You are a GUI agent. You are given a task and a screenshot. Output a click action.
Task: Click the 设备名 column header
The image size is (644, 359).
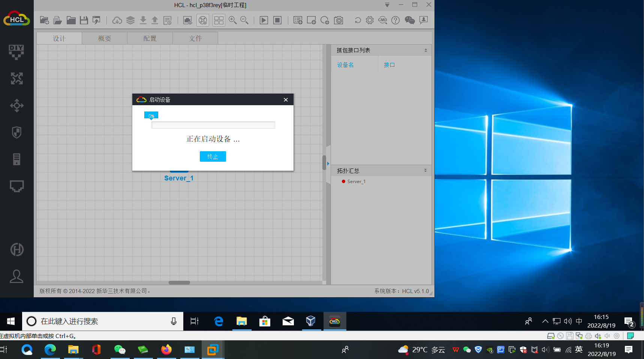pos(345,65)
